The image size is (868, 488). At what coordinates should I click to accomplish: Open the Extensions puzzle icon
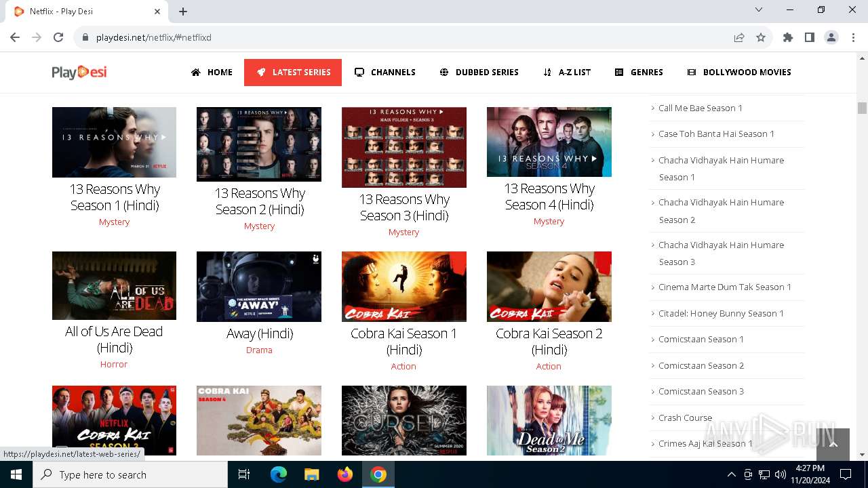pos(788,37)
